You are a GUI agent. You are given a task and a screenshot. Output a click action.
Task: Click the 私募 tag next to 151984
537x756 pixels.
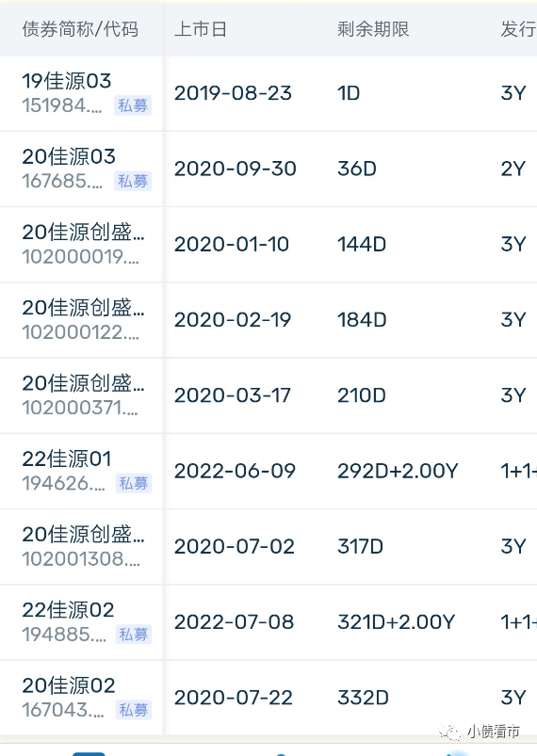[x=133, y=105]
